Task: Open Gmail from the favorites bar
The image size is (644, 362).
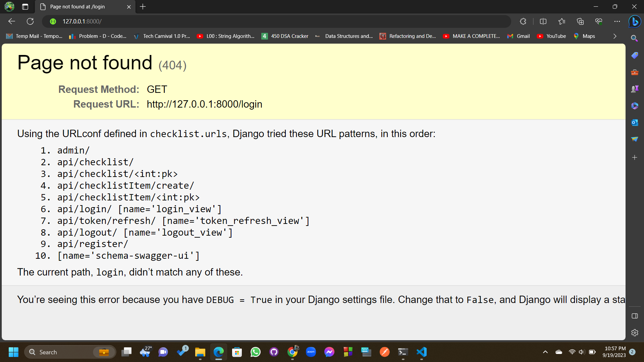Action: point(518,36)
